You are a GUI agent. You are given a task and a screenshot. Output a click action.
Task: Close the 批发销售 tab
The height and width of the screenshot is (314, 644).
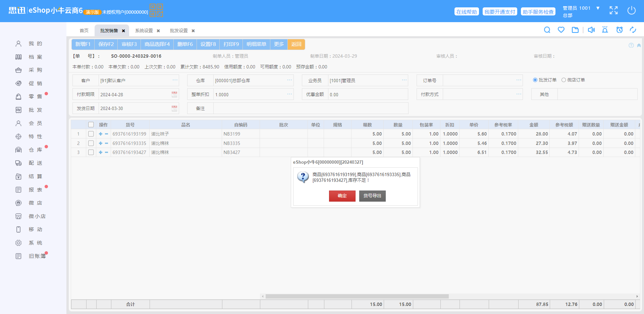(123, 31)
